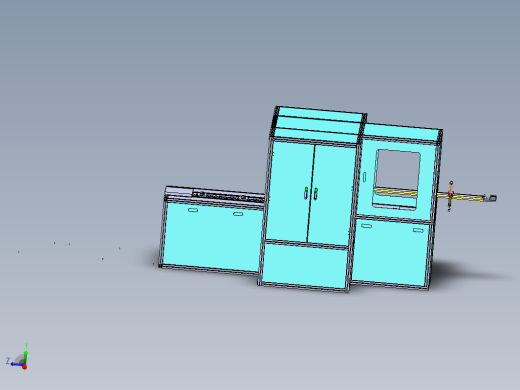
Task: Select the bottom front panel of the center cabinet
Action: (305, 265)
